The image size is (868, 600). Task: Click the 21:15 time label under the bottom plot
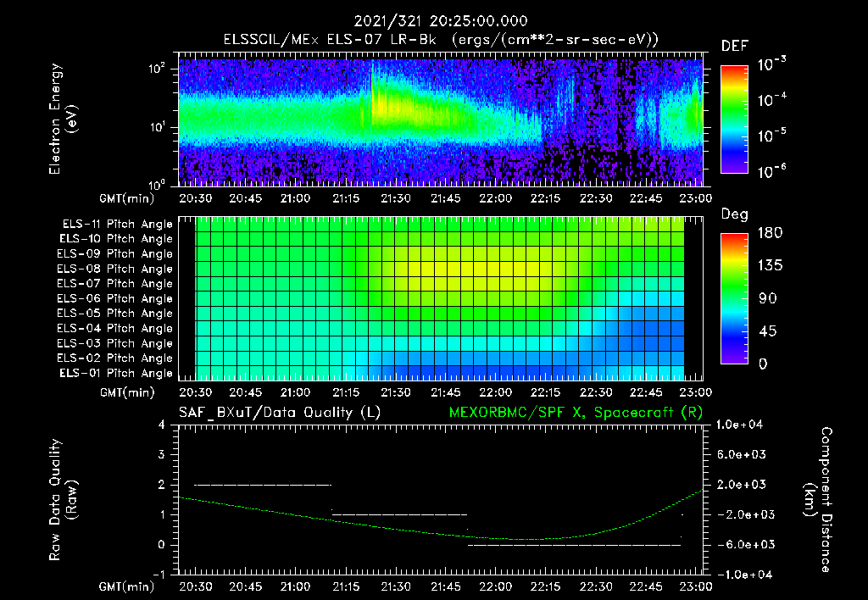(346, 586)
